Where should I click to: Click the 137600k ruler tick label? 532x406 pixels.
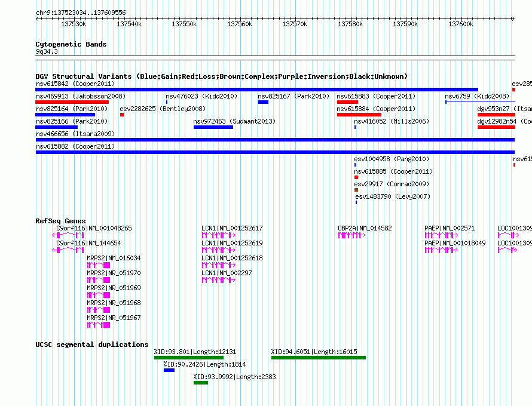[461, 24]
